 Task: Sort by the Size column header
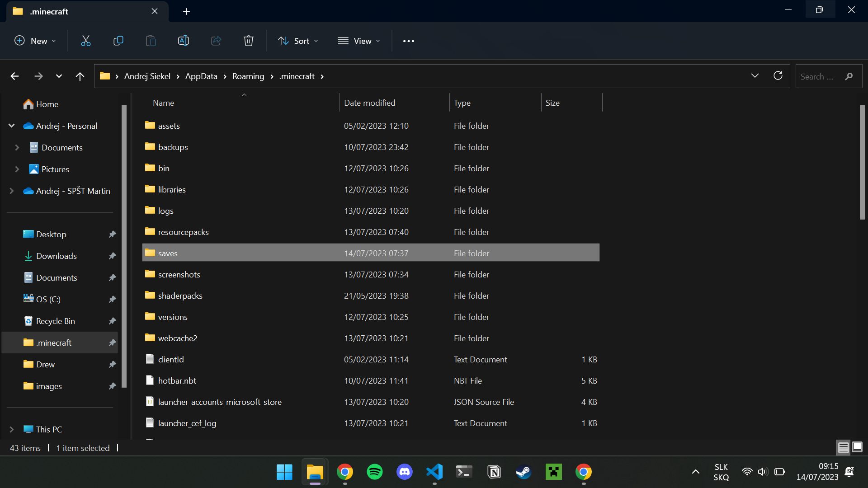tap(571, 103)
